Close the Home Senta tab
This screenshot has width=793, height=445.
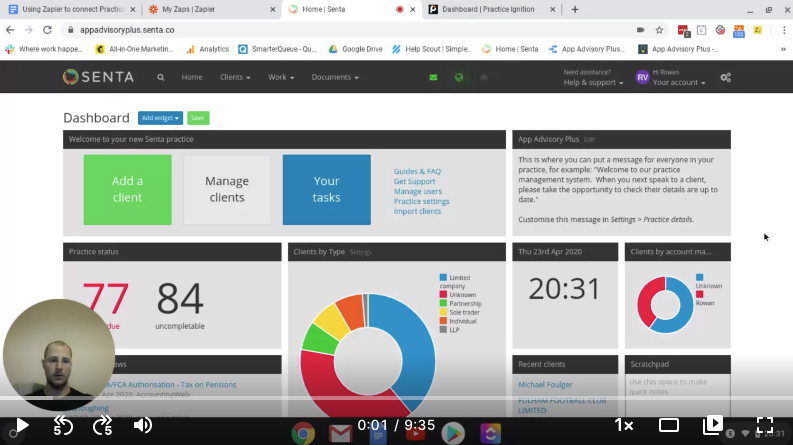413,9
